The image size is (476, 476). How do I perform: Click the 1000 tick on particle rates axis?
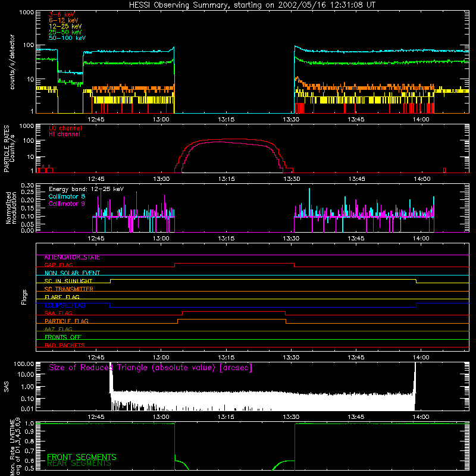tap(27, 126)
